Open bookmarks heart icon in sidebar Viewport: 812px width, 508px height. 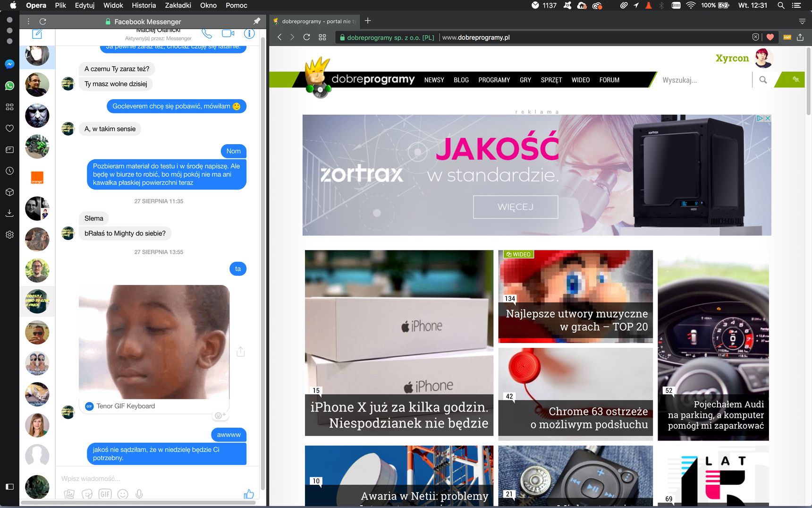[9, 128]
